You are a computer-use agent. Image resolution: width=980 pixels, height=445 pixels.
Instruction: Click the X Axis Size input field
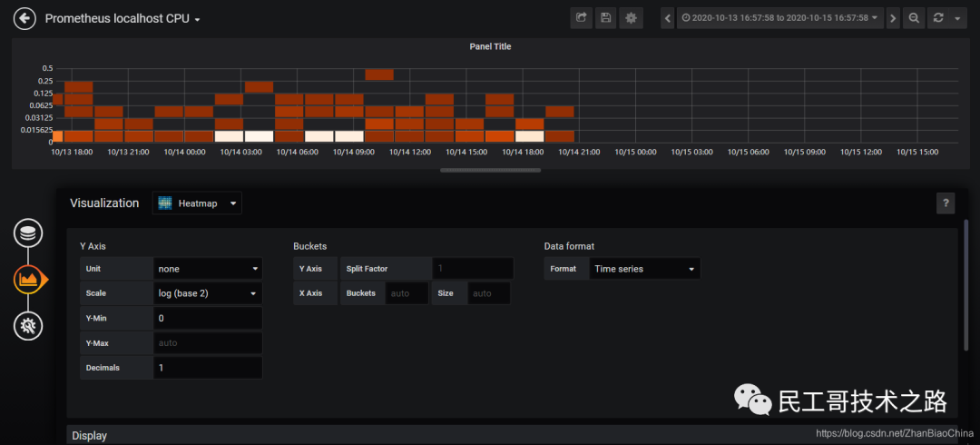pyautogui.click(x=488, y=293)
